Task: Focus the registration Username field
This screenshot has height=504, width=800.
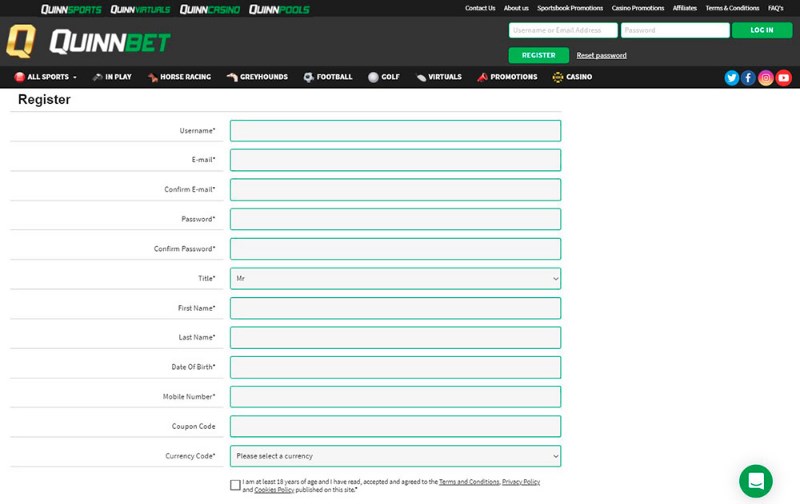Action: click(395, 131)
